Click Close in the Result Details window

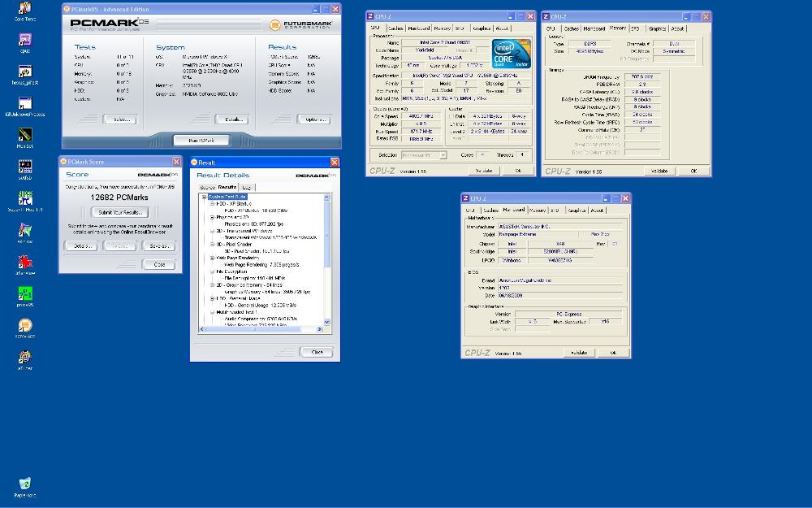click(317, 352)
